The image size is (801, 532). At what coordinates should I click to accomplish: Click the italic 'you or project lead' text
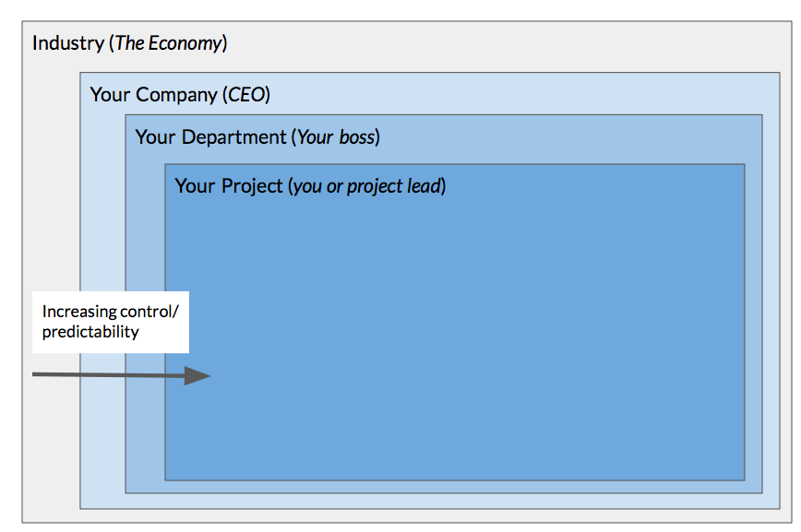[366, 185]
